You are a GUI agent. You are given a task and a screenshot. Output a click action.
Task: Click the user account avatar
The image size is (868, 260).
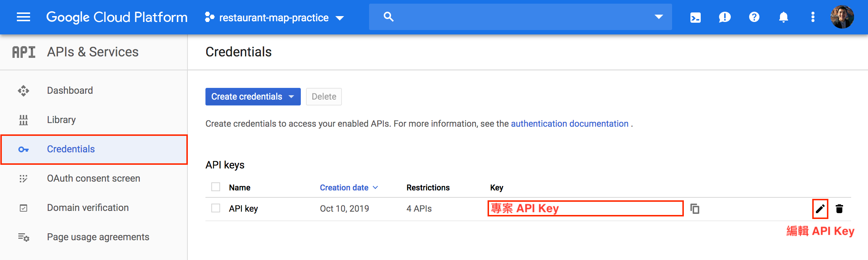tap(842, 17)
